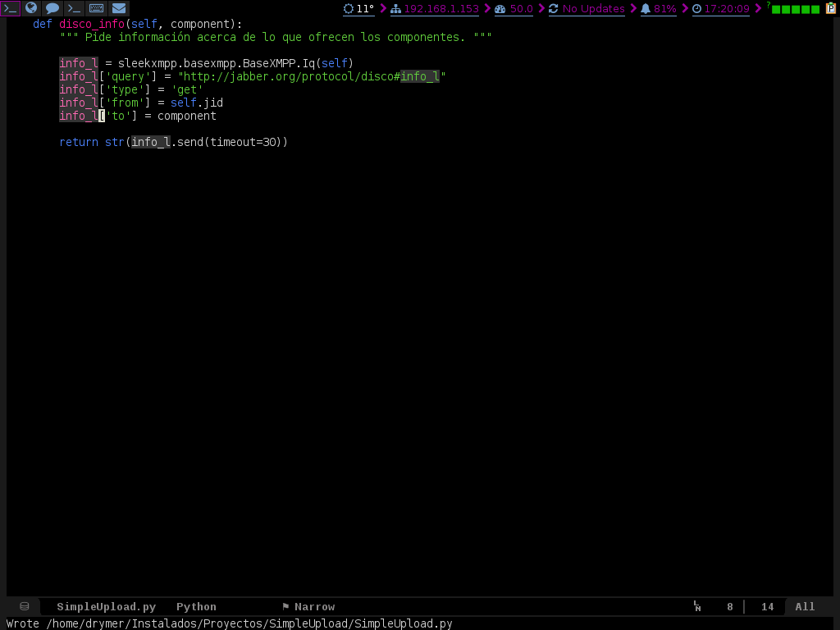840x630 pixels.
Task: Click the weather sun icon
Action: (x=348, y=8)
